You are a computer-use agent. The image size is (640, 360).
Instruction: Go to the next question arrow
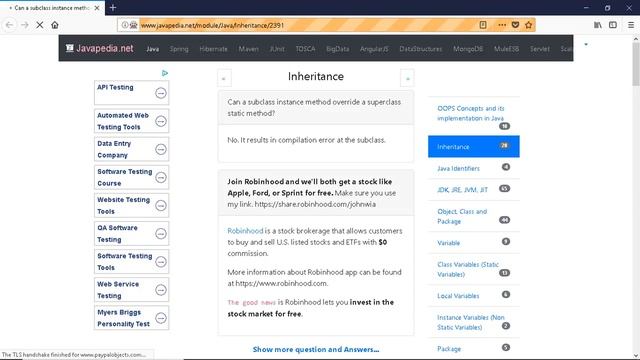407,78
